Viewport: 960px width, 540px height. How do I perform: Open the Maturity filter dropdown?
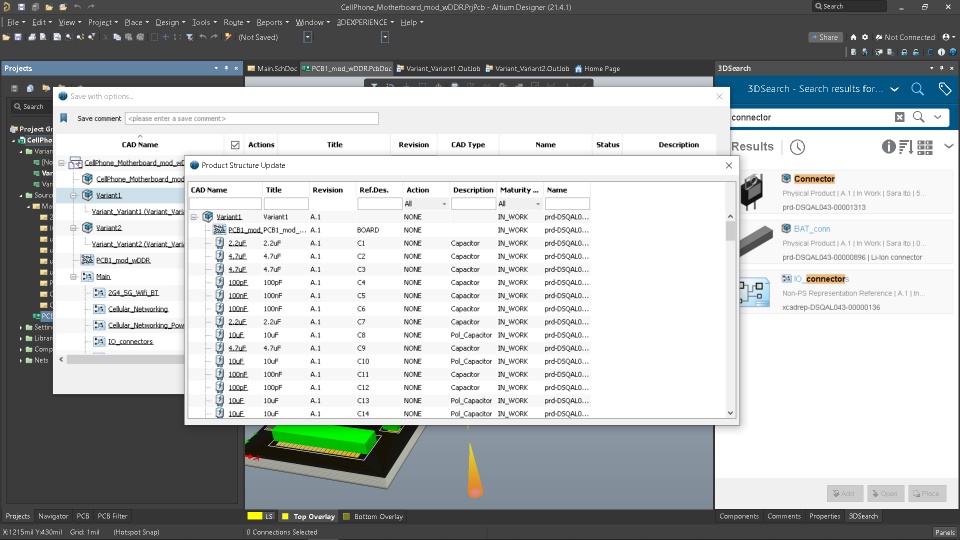[538, 204]
